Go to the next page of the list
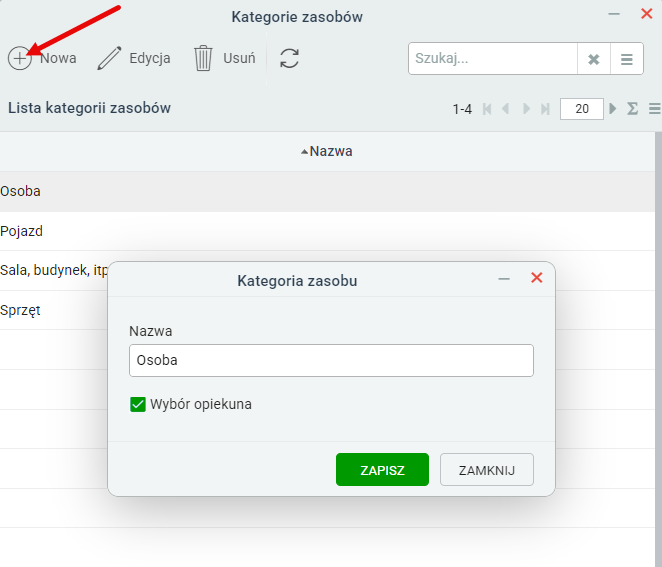The image size is (662, 567). tap(526, 109)
